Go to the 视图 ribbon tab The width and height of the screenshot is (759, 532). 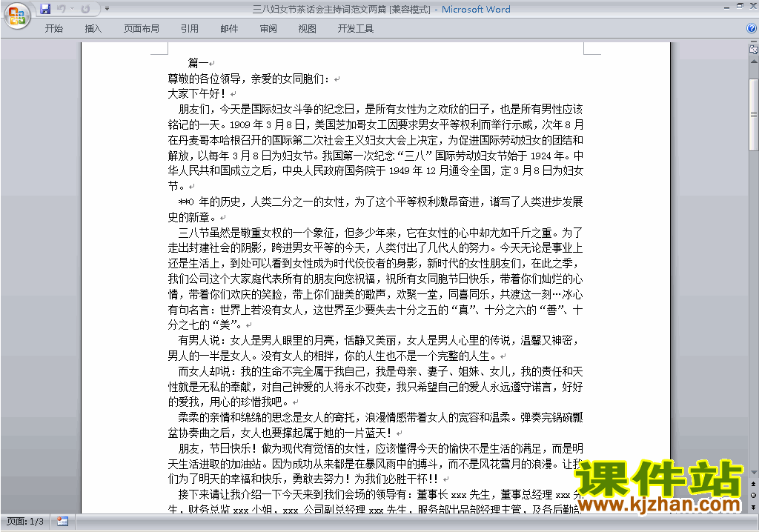click(308, 29)
